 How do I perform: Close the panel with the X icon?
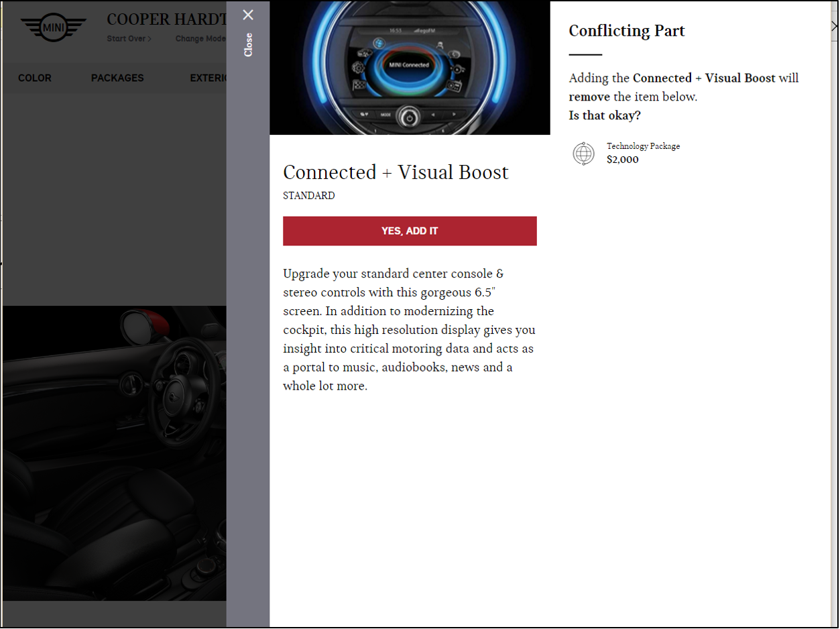coord(248,15)
